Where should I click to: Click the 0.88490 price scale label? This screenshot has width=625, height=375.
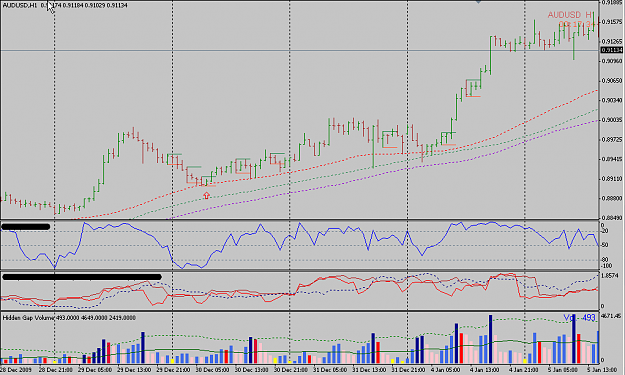coord(612,218)
